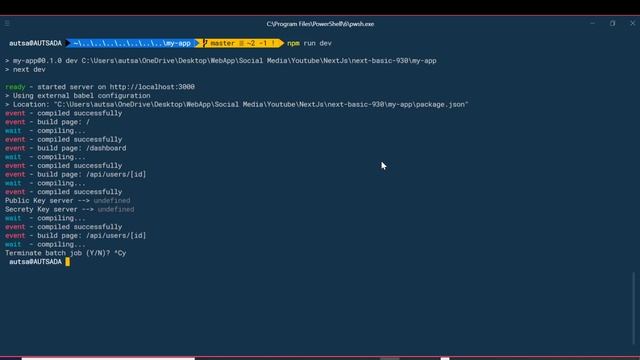Image resolution: width=640 pixels, height=360 pixels.
Task: Click the yellow cursor block at the prompt
Action: click(x=68, y=262)
